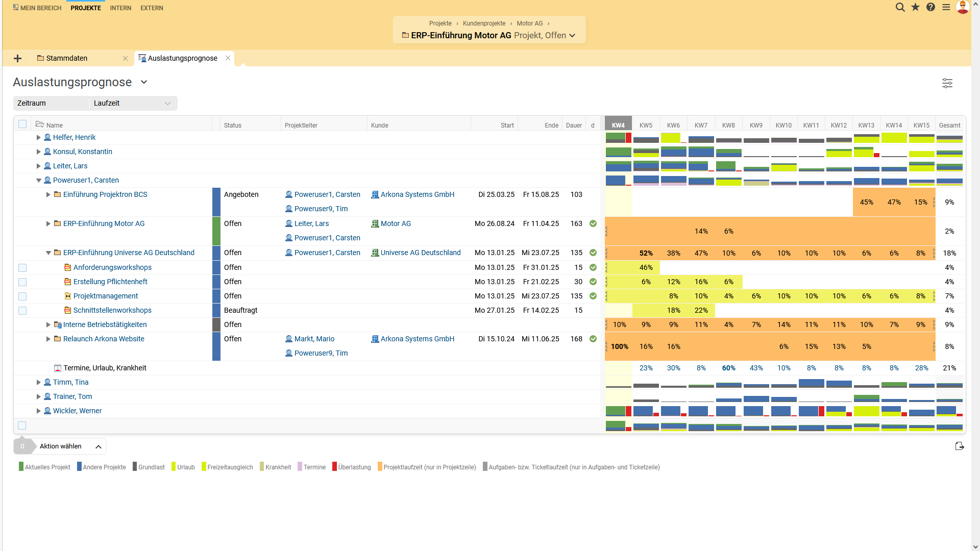
Task: Open the help icon in the top bar
Action: coord(930,7)
